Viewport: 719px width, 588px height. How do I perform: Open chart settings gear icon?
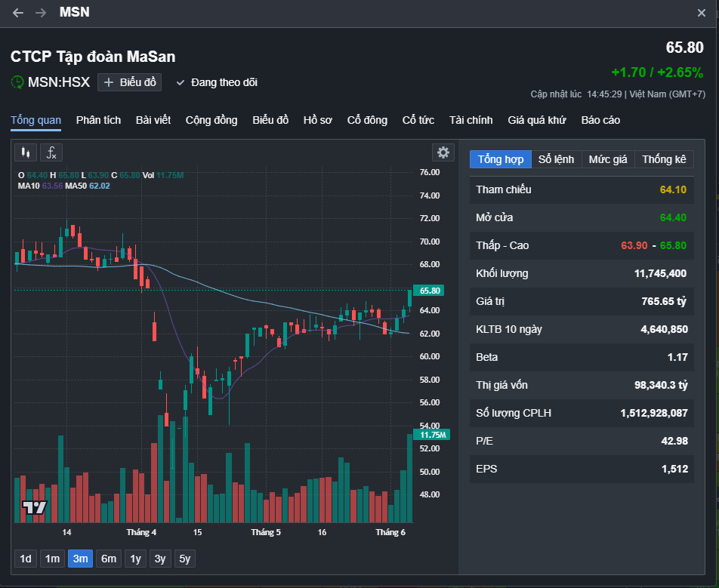pos(443,152)
